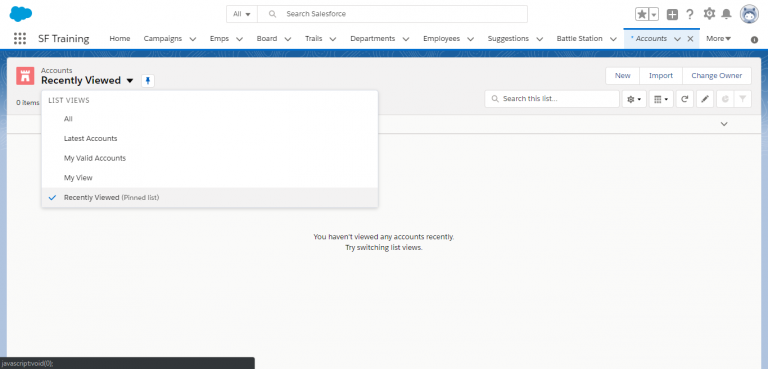Expand the Employees tab chevron
This screenshot has height=369, width=768.
click(471, 39)
